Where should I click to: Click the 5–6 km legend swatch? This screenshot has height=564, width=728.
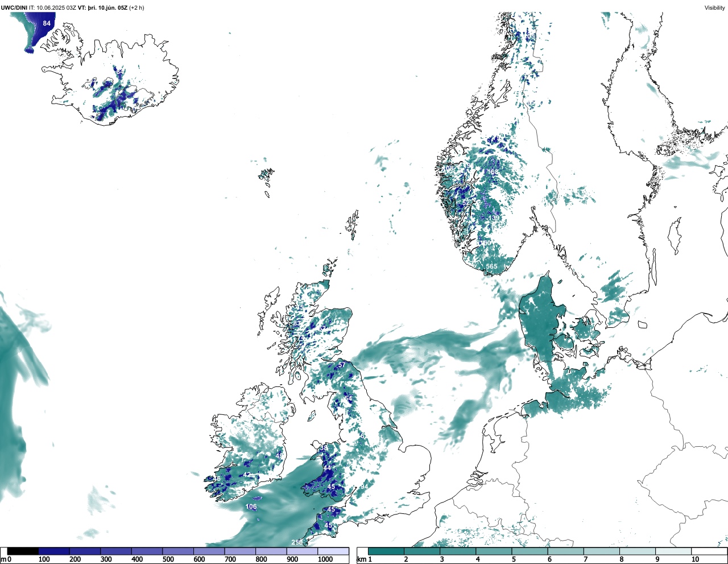530,551
